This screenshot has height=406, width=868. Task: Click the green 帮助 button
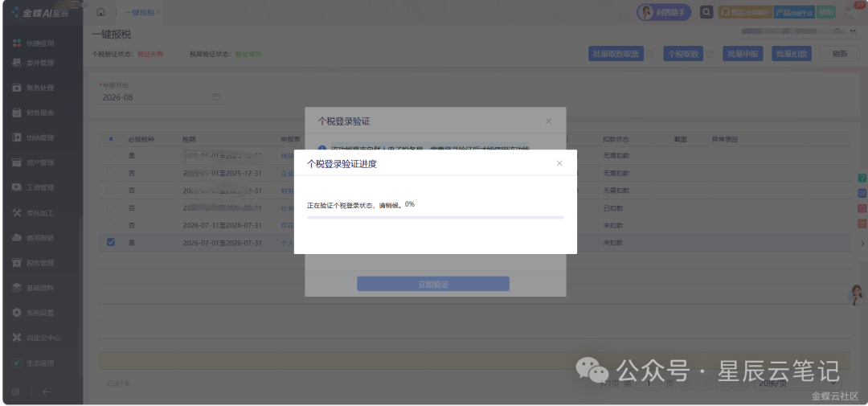[825, 12]
